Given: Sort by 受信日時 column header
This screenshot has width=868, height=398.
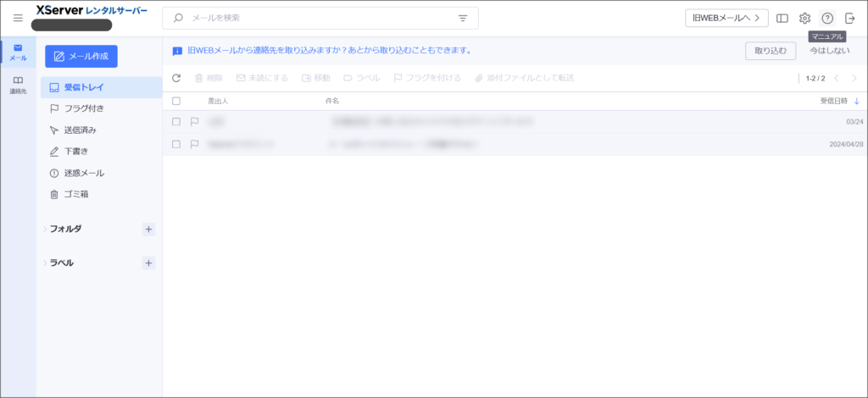Looking at the screenshot, I should pyautogui.click(x=840, y=101).
